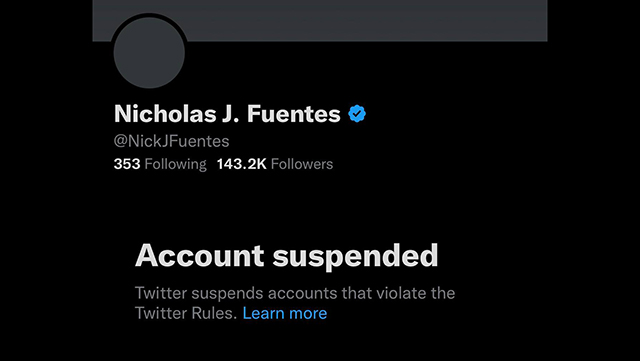
Task: Click the words 'that violate the'
Action: tap(398, 293)
